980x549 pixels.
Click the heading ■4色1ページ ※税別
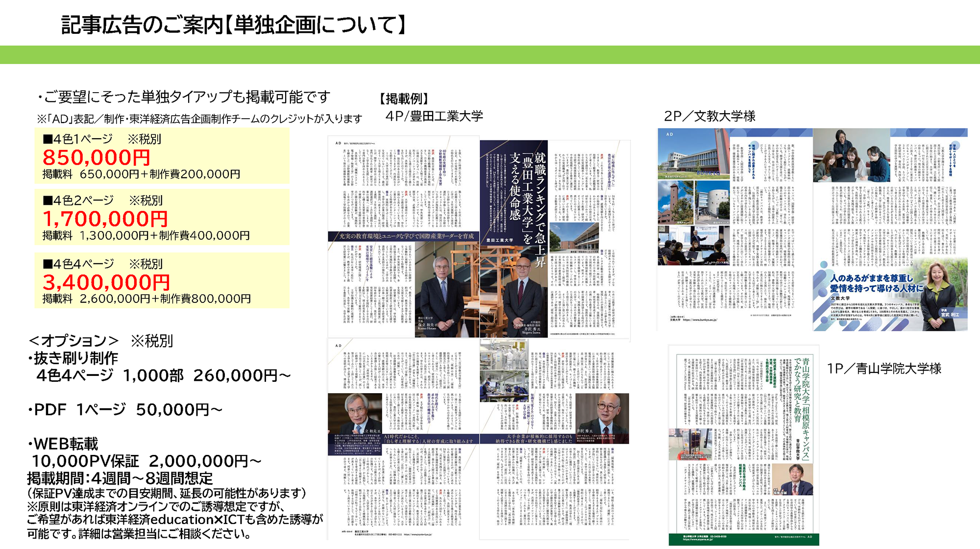[x=102, y=139]
